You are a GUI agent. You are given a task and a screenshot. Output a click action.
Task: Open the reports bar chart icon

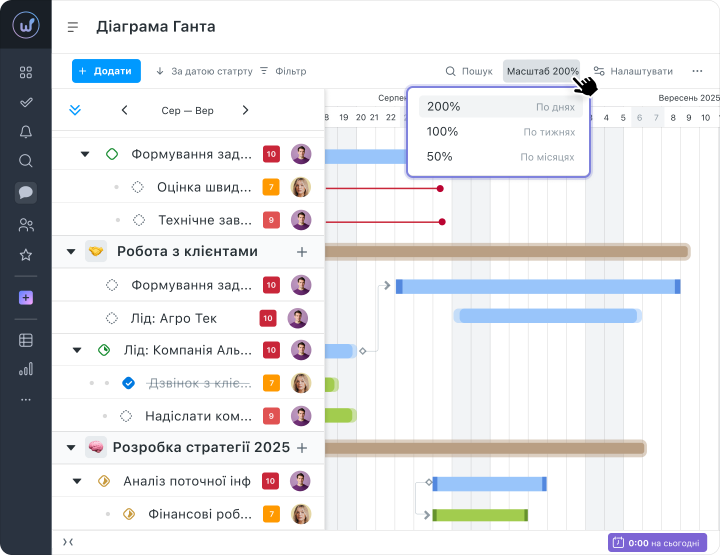point(26,369)
